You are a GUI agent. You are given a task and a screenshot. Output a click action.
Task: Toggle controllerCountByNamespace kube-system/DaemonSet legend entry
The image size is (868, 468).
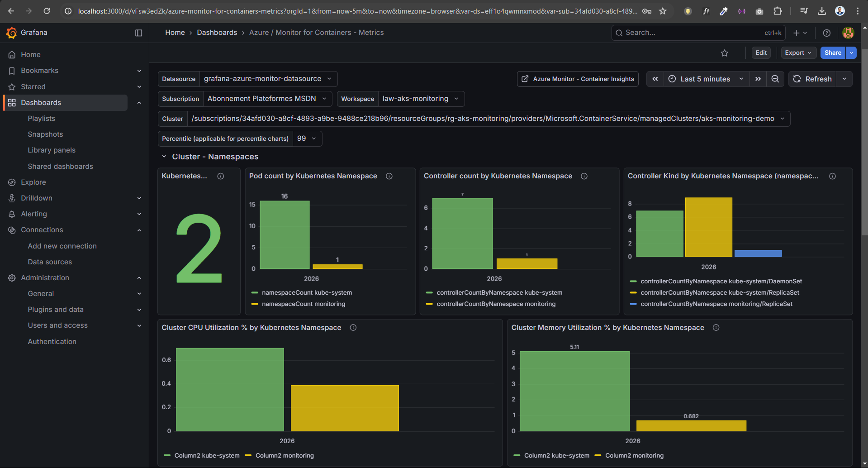pos(721,281)
